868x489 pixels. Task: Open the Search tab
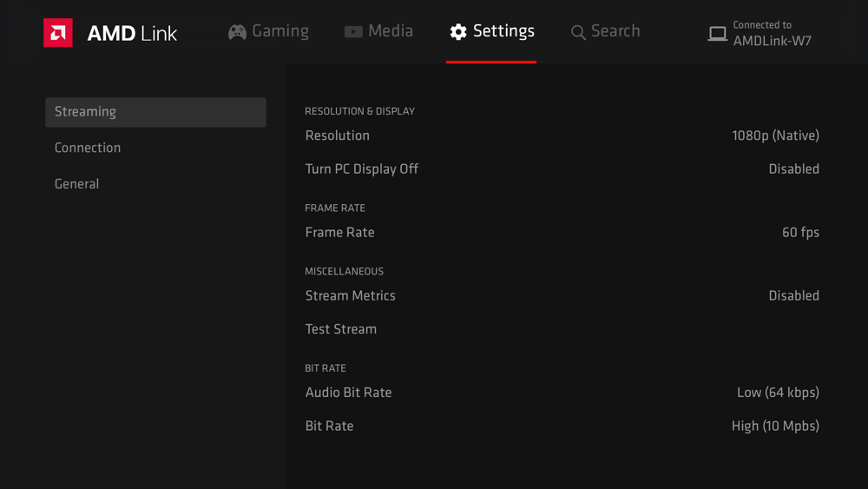(615, 31)
